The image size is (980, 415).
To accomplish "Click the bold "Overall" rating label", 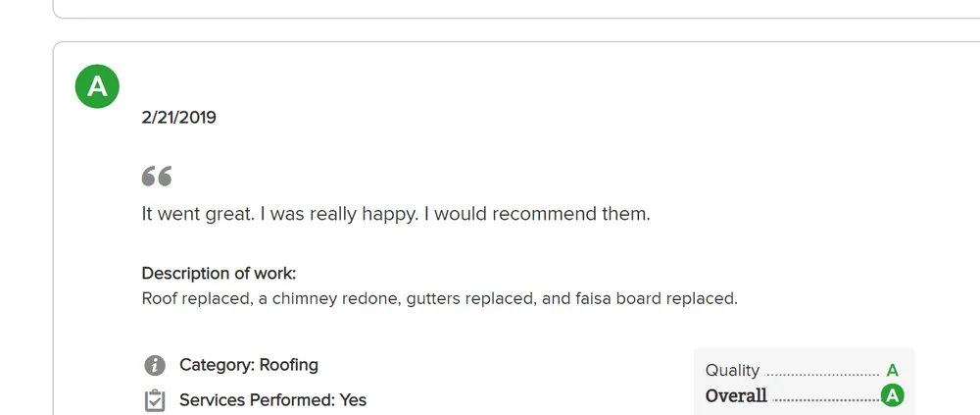I will point(736,396).
